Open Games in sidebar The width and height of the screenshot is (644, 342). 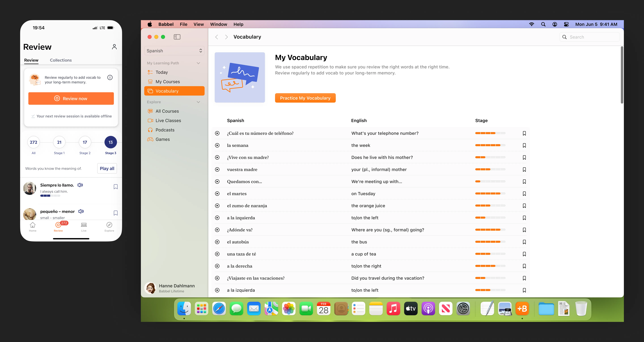[x=174, y=139]
